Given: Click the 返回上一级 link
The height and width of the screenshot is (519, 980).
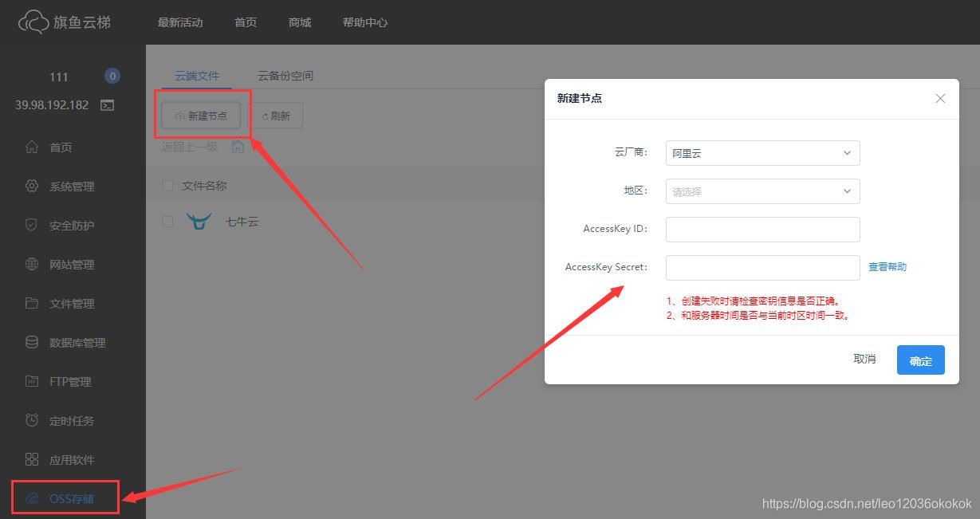Looking at the screenshot, I should pyautogui.click(x=190, y=147).
